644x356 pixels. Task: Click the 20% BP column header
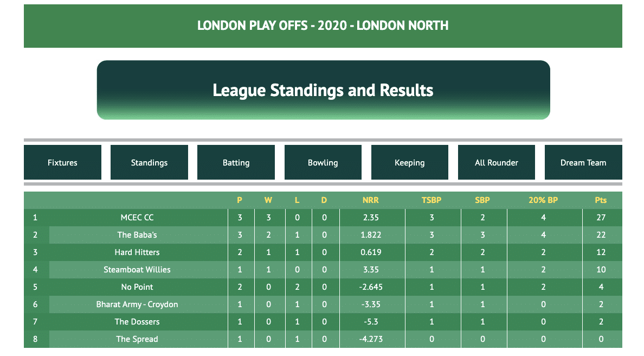click(x=543, y=200)
